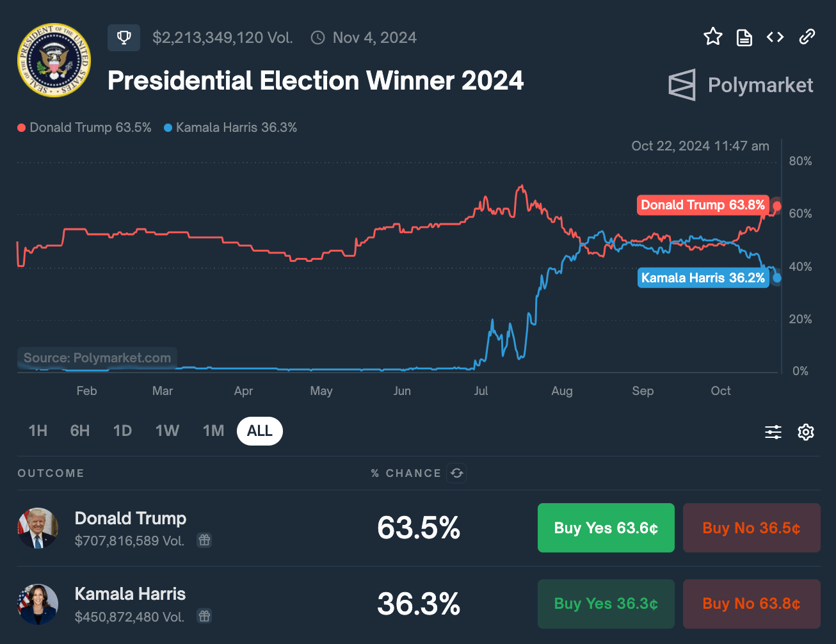
Task: Switch to the 1D chart timeframe
Action: 122,431
